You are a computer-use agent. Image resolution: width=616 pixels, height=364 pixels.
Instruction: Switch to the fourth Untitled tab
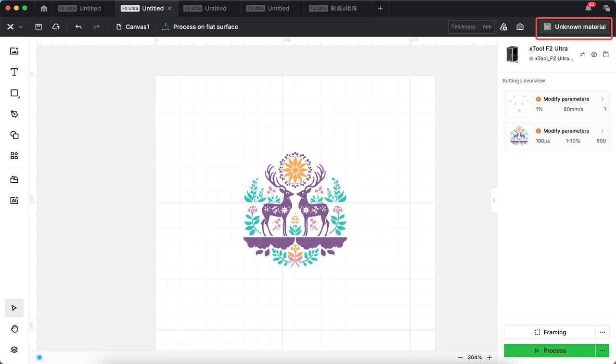[x=272, y=9]
